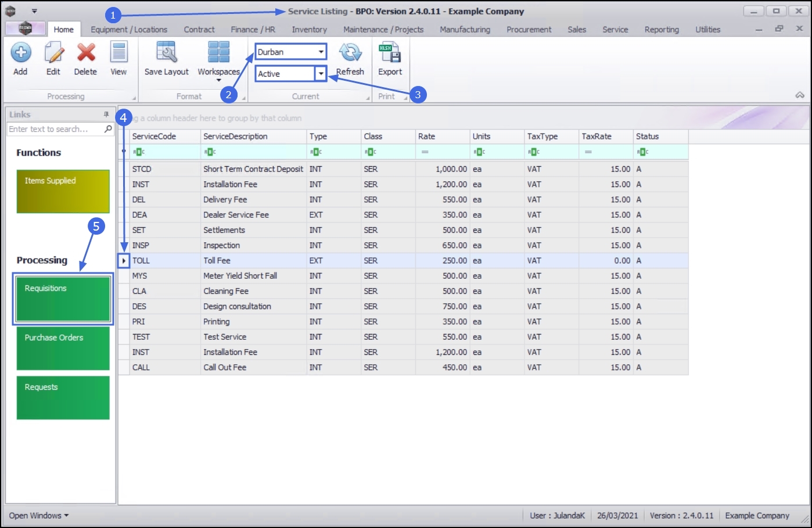The height and width of the screenshot is (528, 812).
Task: Click the search magnifier in Links panel
Action: pyautogui.click(x=108, y=129)
